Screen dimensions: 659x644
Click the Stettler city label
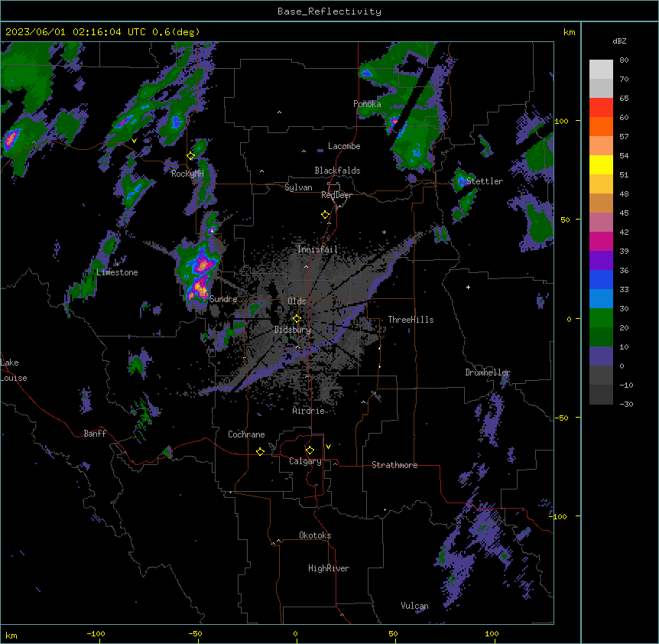485,181
